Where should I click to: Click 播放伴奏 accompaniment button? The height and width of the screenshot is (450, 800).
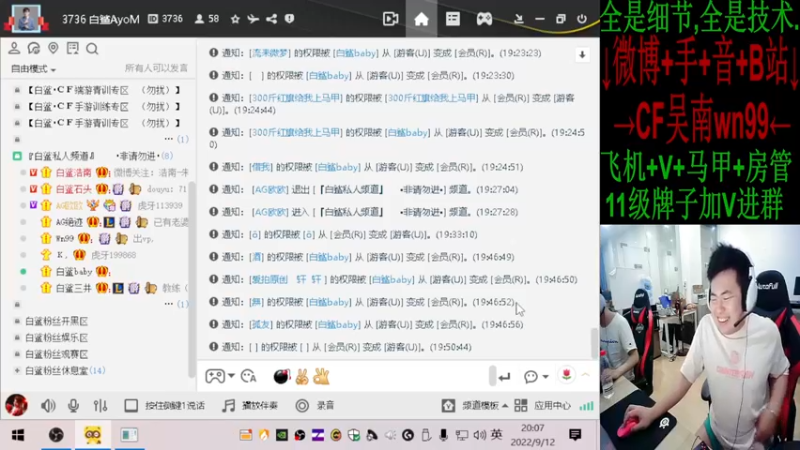[251, 406]
